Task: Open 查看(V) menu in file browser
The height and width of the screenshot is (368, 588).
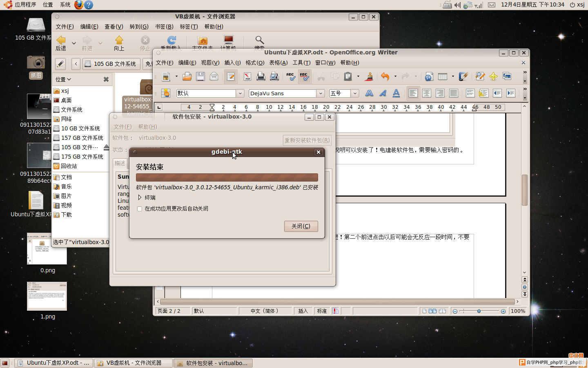Action: (x=114, y=27)
